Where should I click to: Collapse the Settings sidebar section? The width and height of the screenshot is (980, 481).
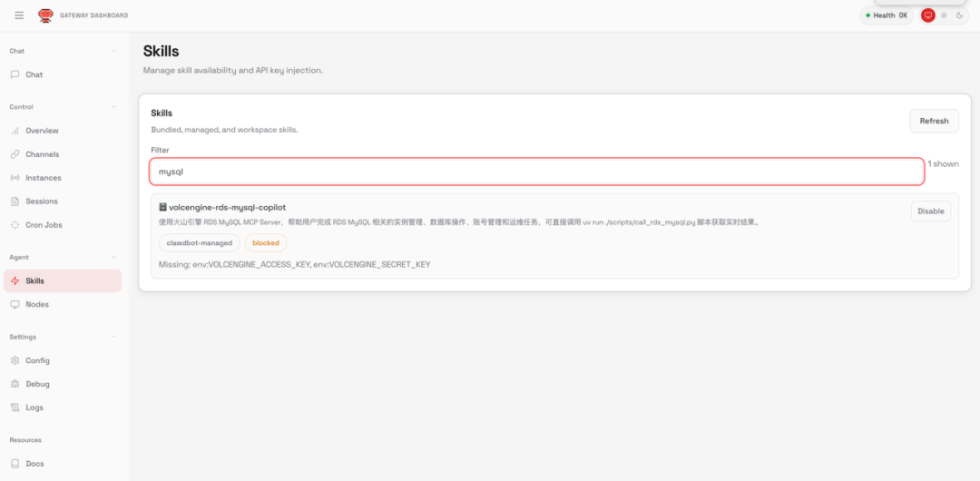[113, 337]
